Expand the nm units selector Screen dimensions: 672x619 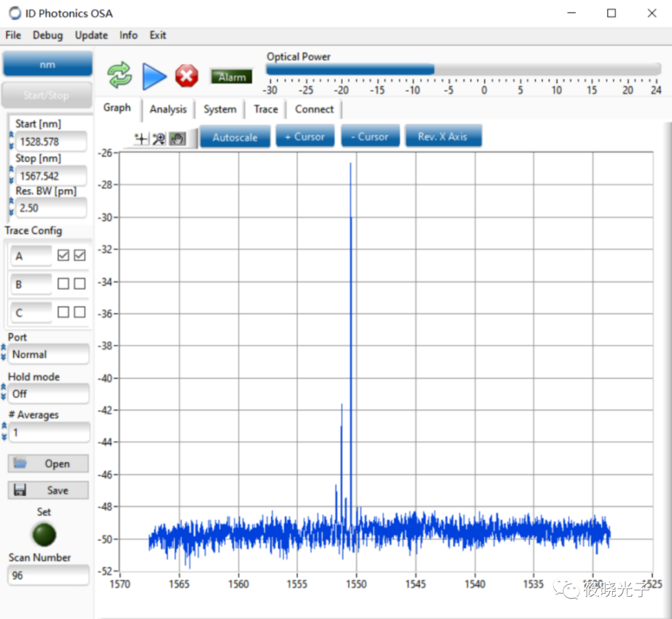(x=47, y=64)
